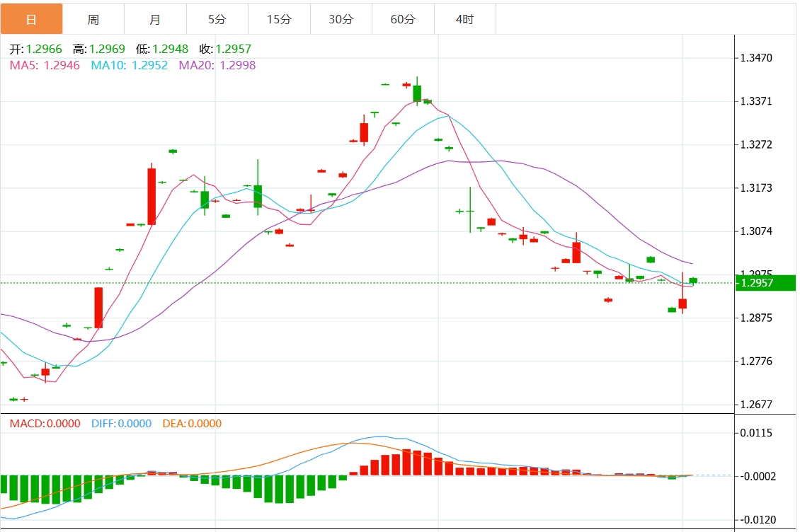Click the MA10 moving average legend
Screen dimensions: 800x532
pyautogui.click(x=129, y=65)
